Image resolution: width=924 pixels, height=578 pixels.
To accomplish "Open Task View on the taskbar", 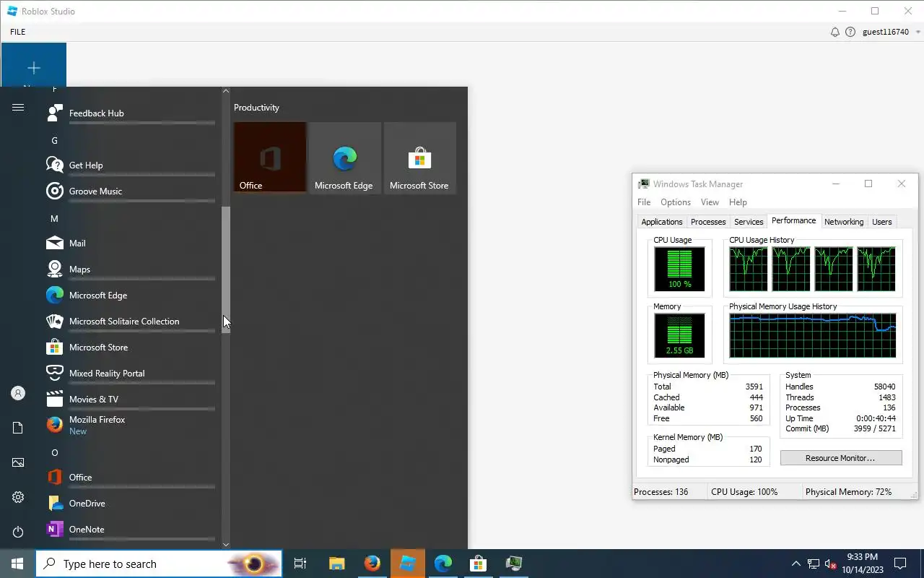I will [x=300, y=564].
